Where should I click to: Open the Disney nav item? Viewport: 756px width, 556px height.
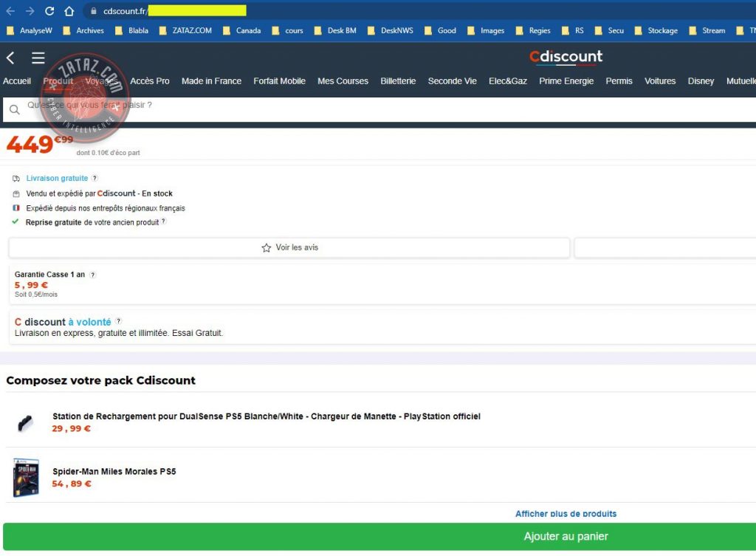(701, 81)
